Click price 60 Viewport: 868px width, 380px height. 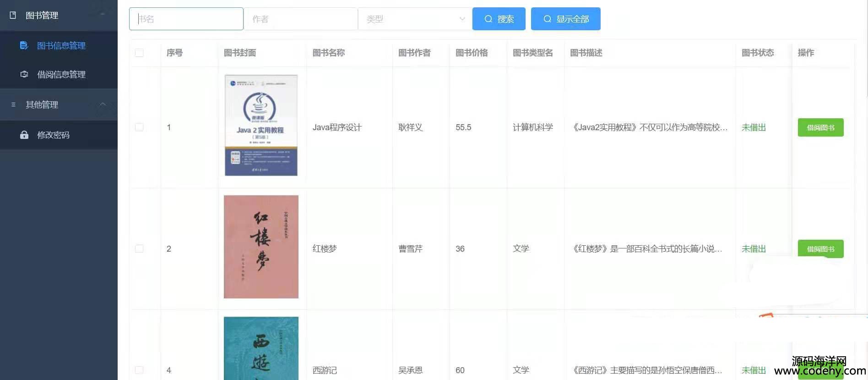pyautogui.click(x=460, y=370)
